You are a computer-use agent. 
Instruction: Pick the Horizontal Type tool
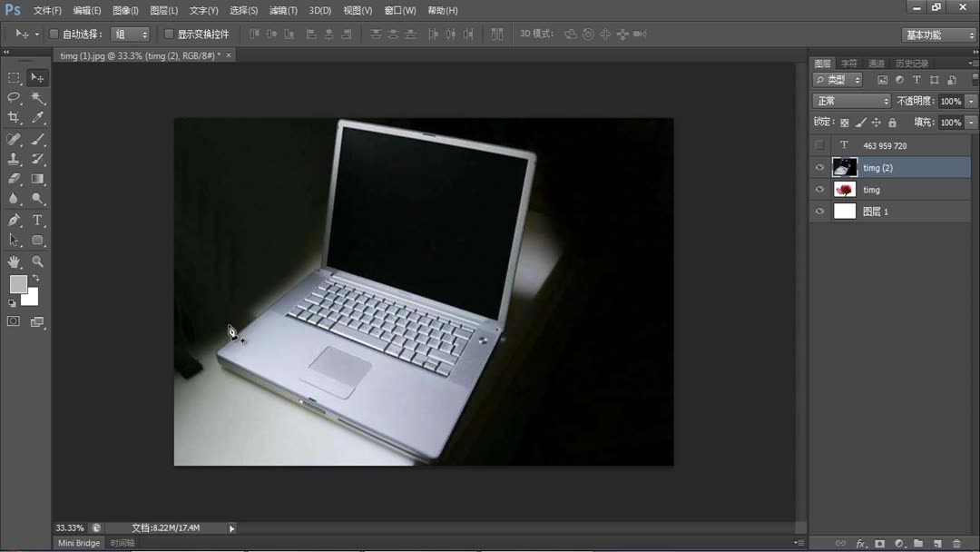[x=36, y=220]
